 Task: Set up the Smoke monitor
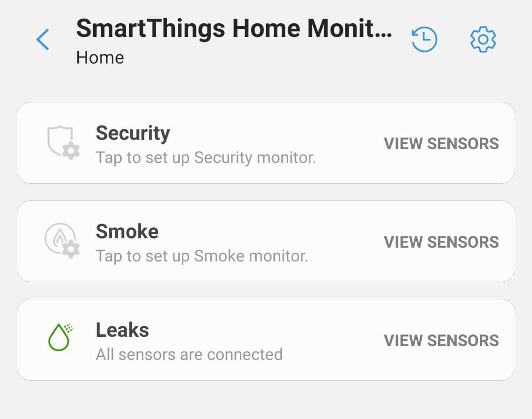point(197,241)
